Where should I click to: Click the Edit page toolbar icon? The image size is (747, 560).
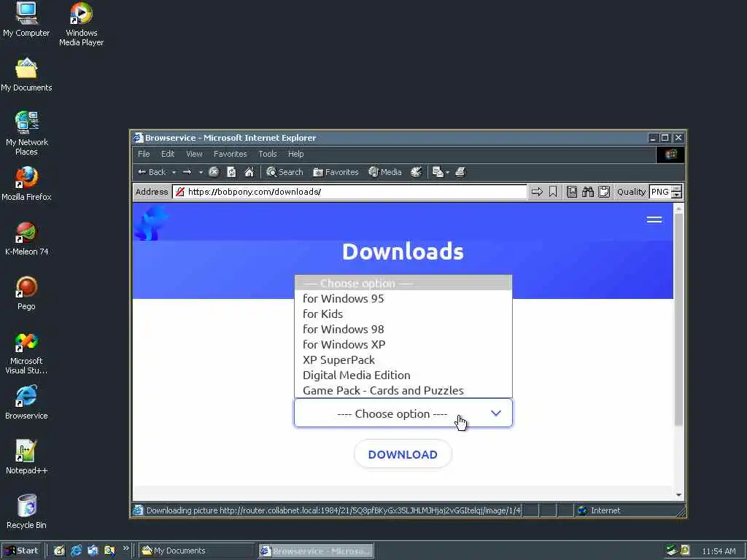[438, 172]
